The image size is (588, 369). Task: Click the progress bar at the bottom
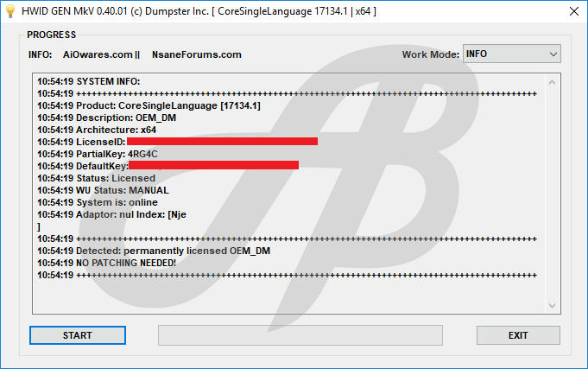coord(300,335)
